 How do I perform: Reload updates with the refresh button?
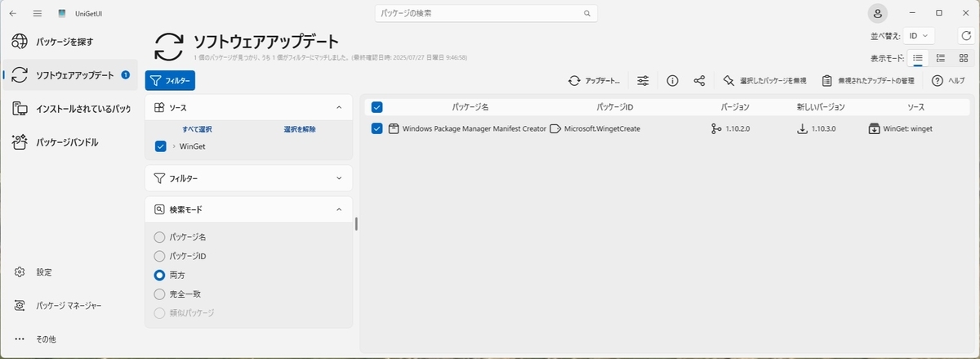[965, 36]
